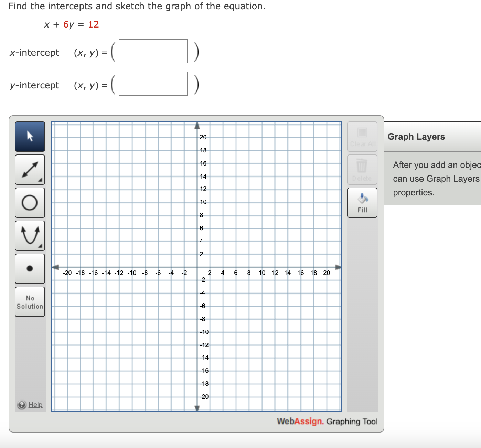Open the Help link
The height and width of the screenshot is (448, 481).
point(34,405)
